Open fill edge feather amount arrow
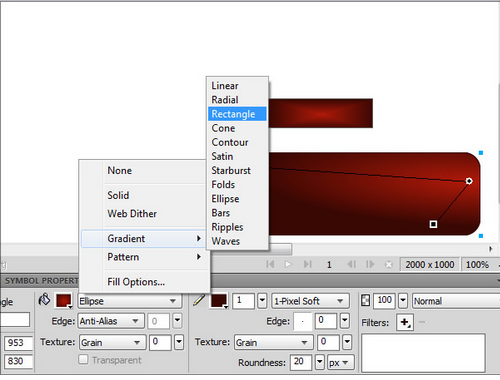The height and width of the screenshot is (380, 500). pos(177,321)
